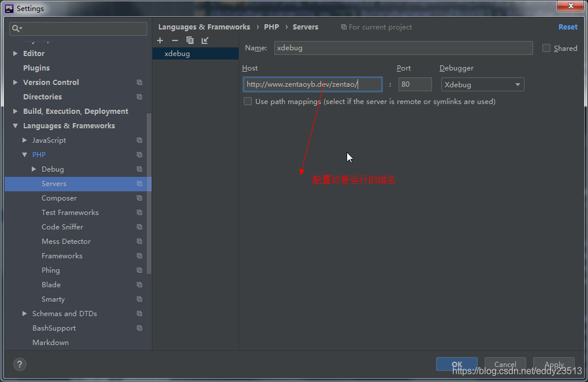Click project-level icon beside BashSupport

140,328
